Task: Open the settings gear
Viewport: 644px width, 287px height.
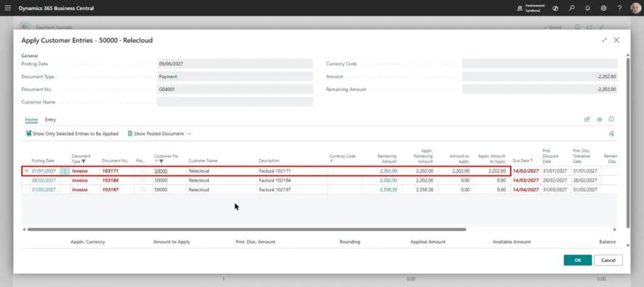Action: [603, 8]
